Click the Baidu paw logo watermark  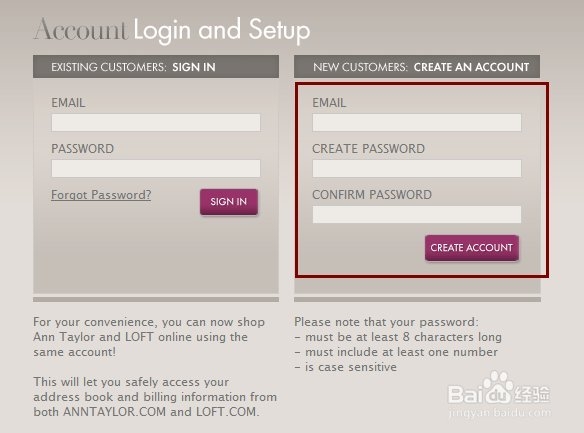point(498,389)
